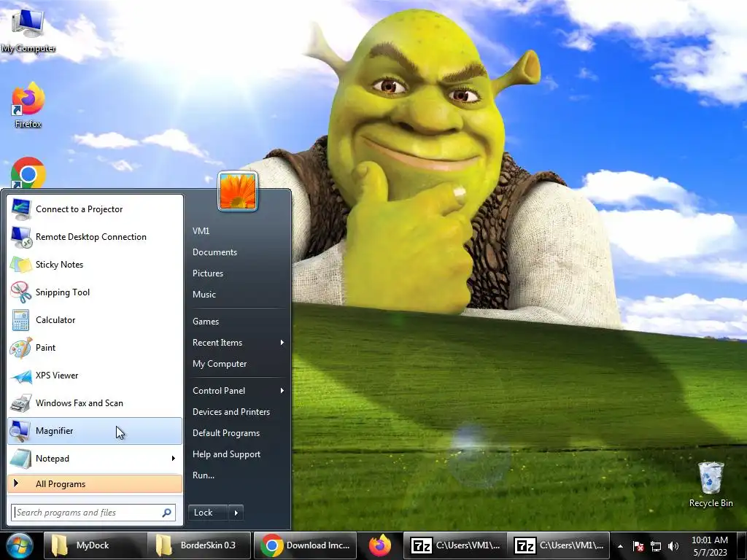Launch XPS Viewer from the label

[57, 376]
